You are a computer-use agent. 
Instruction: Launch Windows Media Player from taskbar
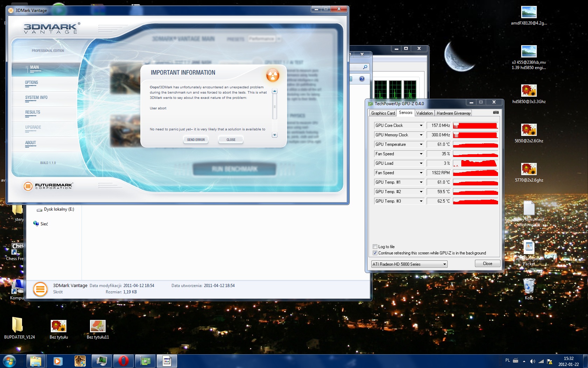click(58, 361)
